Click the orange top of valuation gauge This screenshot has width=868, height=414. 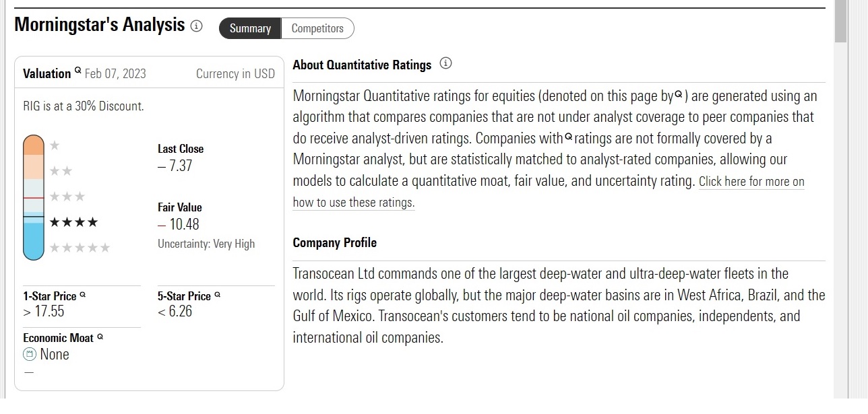point(34,145)
